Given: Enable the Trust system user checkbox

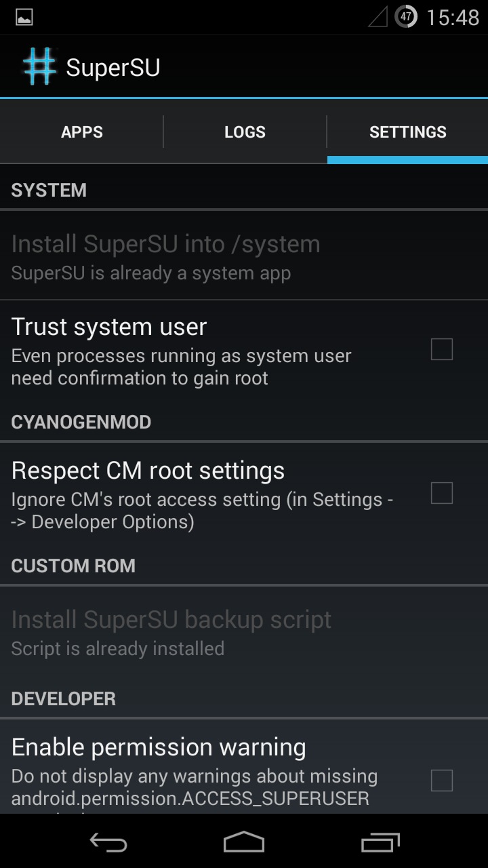Looking at the screenshot, I should coord(442,349).
